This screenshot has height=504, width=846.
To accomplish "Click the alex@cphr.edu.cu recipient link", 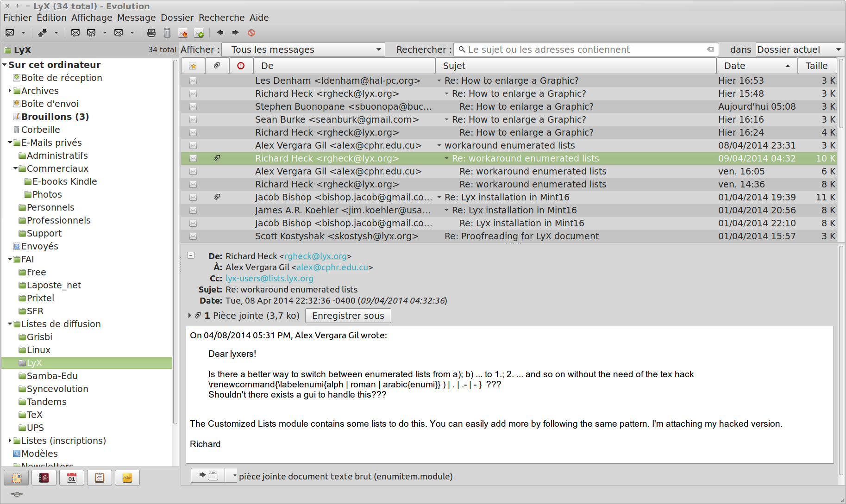I will 332,267.
